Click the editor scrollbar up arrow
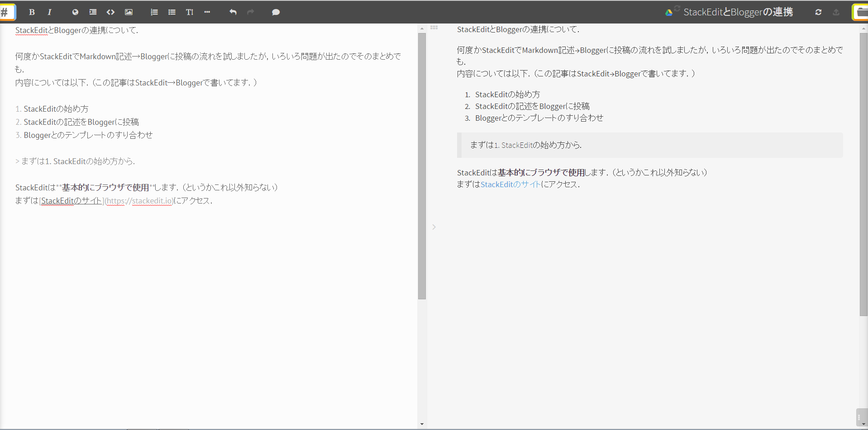868x430 pixels. (x=422, y=28)
